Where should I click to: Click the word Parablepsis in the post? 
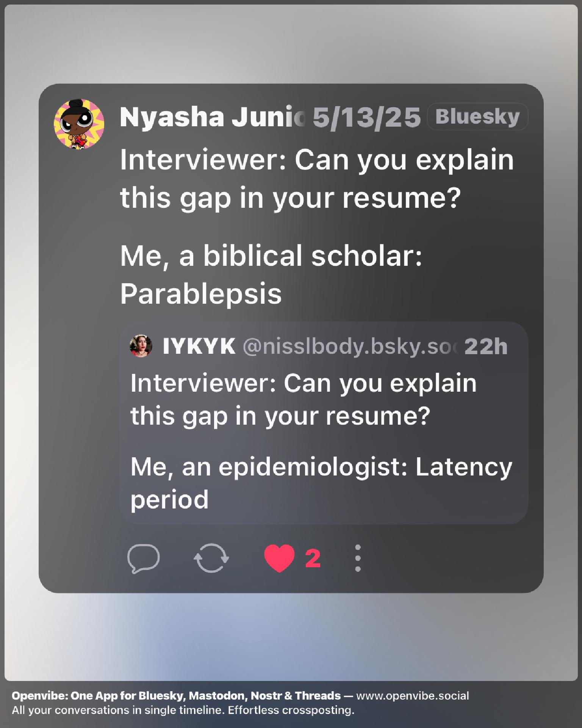click(201, 293)
